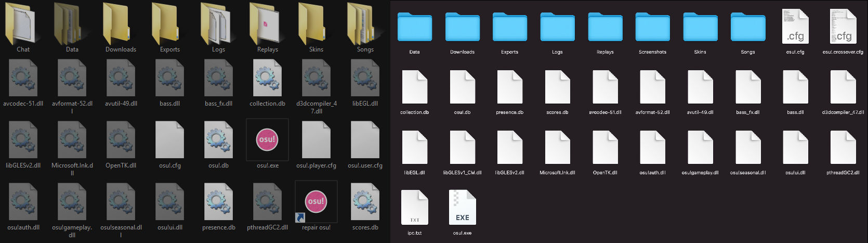The width and height of the screenshot is (868, 243).
Task: Select d3dcompiler_47.dll gear icon in Windows view
Action: pyautogui.click(x=317, y=78)
